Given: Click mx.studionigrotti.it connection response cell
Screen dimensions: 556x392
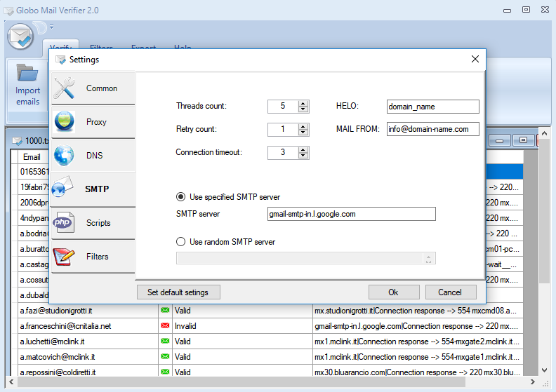Looking at the screenshot, I should tap(418, 311).
